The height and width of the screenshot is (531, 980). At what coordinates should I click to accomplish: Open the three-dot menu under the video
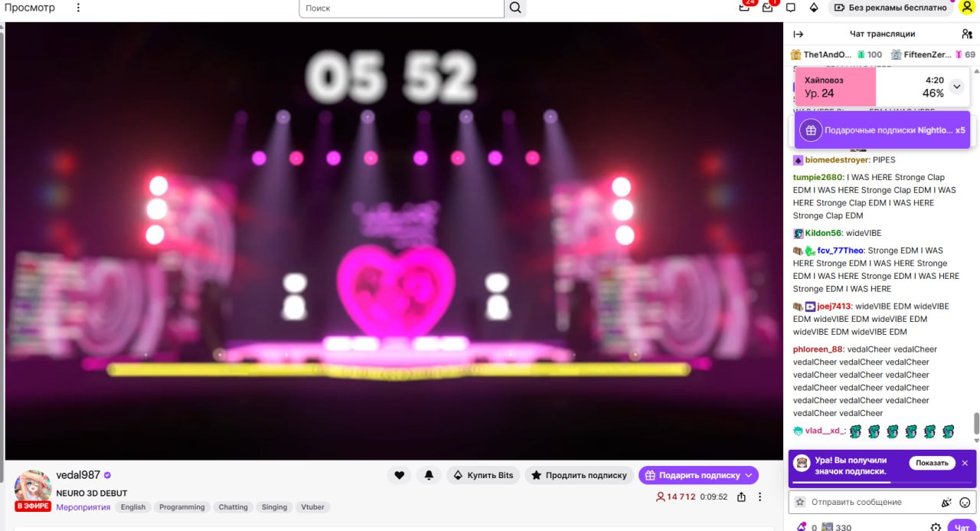coord(759,497)
